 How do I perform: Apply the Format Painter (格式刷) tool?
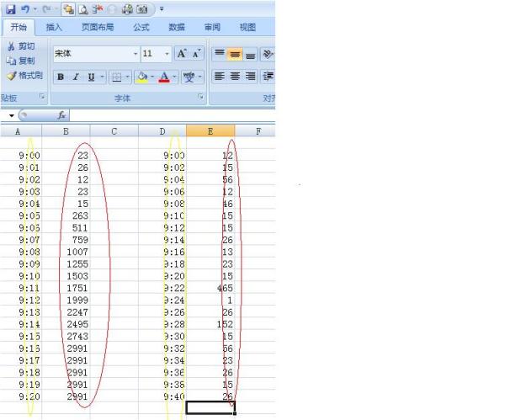24,76
